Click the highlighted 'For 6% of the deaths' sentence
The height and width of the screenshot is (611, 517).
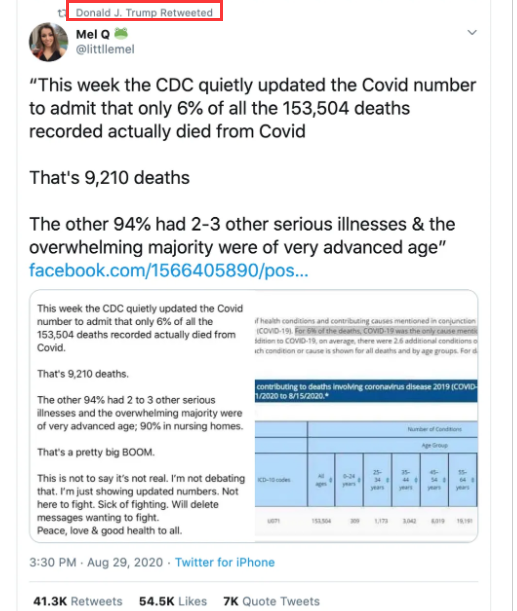tap(386, 331)
